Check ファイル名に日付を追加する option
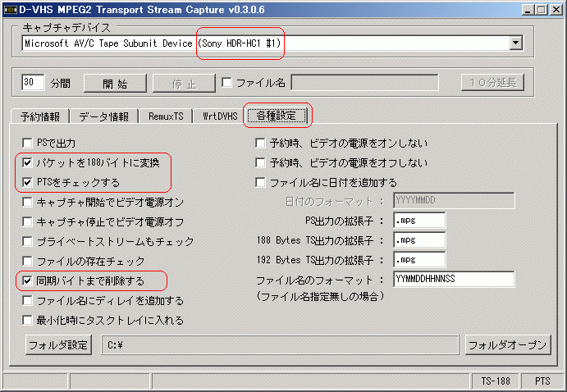567x392 pixels. click(x=260, y=182)
